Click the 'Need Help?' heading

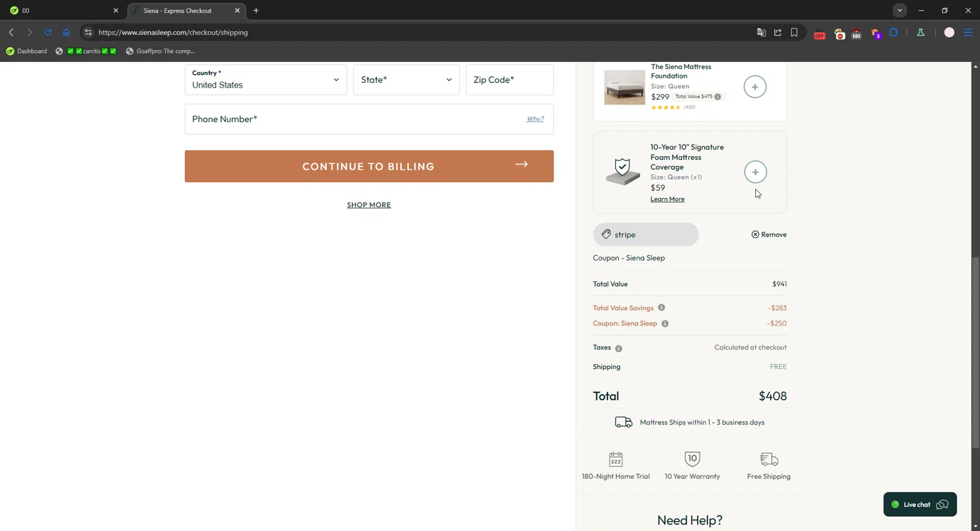(x=690, y=521)
